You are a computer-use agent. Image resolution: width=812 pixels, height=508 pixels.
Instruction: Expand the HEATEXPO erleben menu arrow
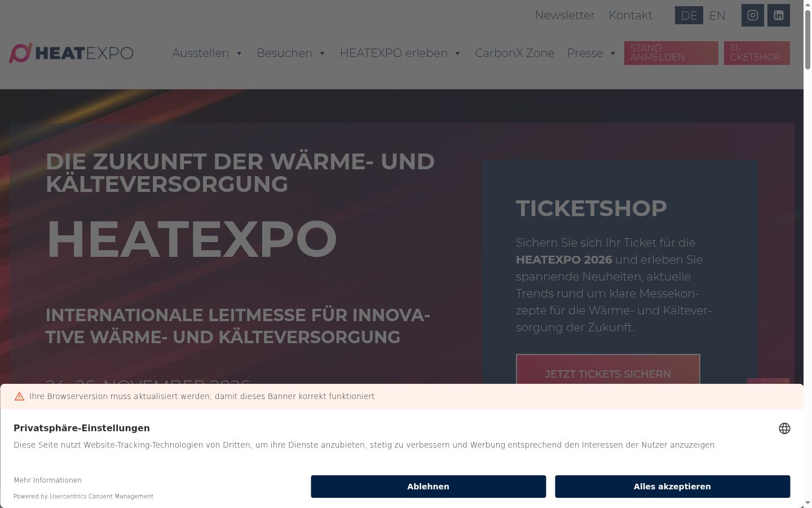point(458,53)
